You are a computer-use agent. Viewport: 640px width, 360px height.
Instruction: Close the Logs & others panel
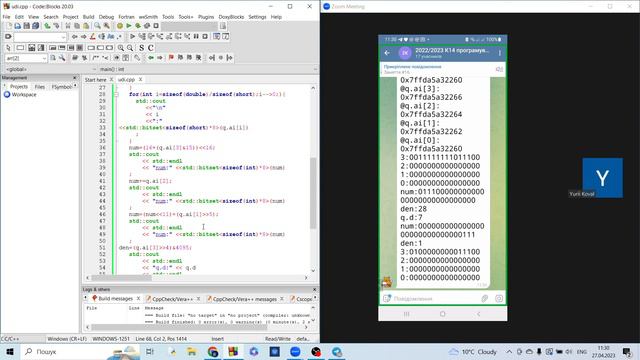[314, 289]
